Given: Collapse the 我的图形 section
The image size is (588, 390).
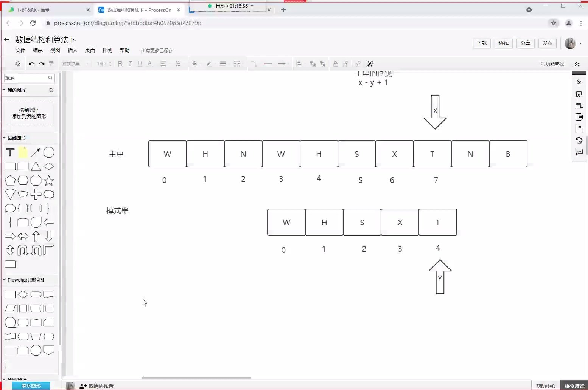Looking at the screenshot, I should pyautogui.click(x=3, y=90).
